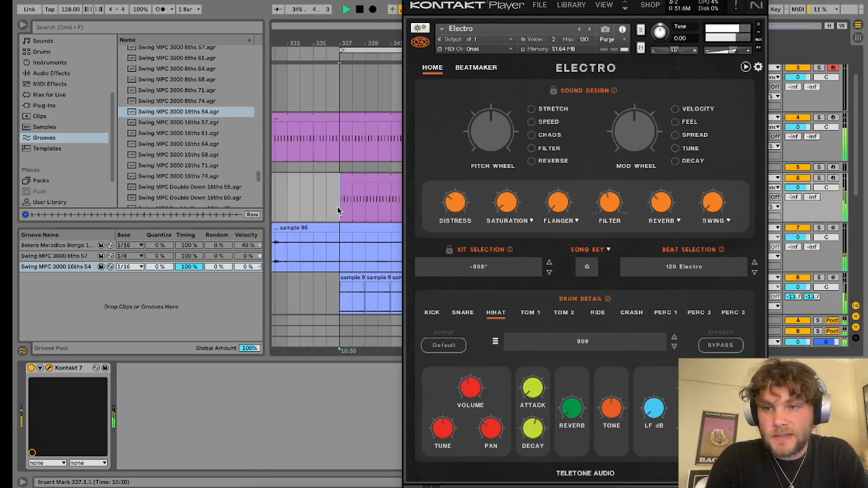The width and height of the screenshot is (868, 488).
Task: Open the hamburger list icon beside 909
Action: pos(495,341)
